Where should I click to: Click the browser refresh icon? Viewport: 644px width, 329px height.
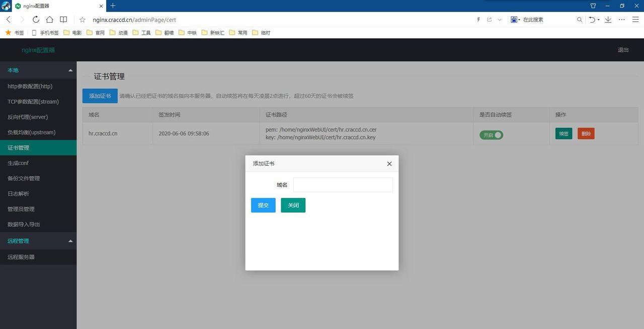(x=36, y=20)
